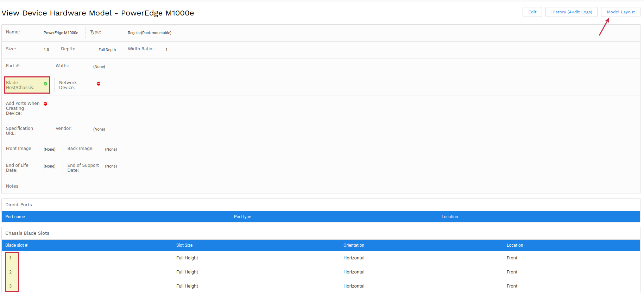Click the Port type column header
Image resolution: width=644 pixels, height=296 pixels.
(242, 217)
